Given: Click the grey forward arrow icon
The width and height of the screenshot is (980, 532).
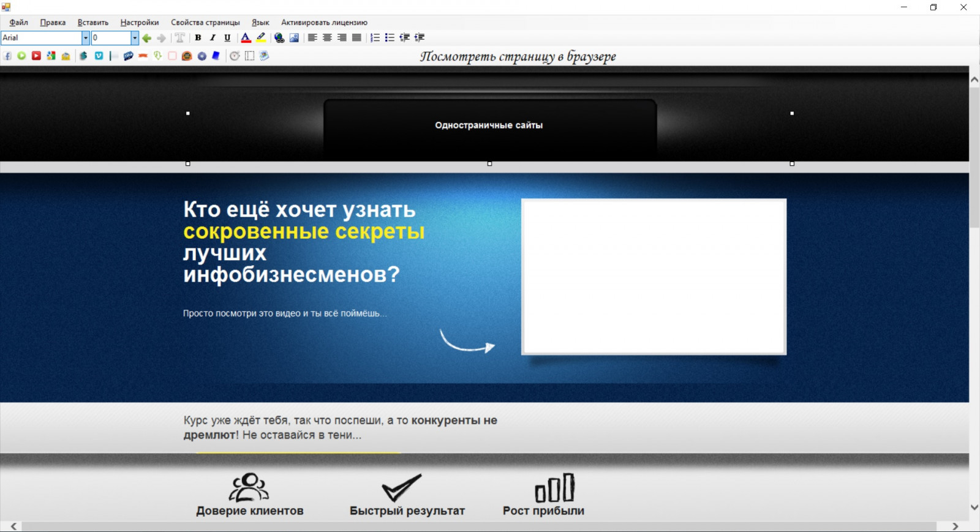Looking at the screenshot, I should [162, 38].
